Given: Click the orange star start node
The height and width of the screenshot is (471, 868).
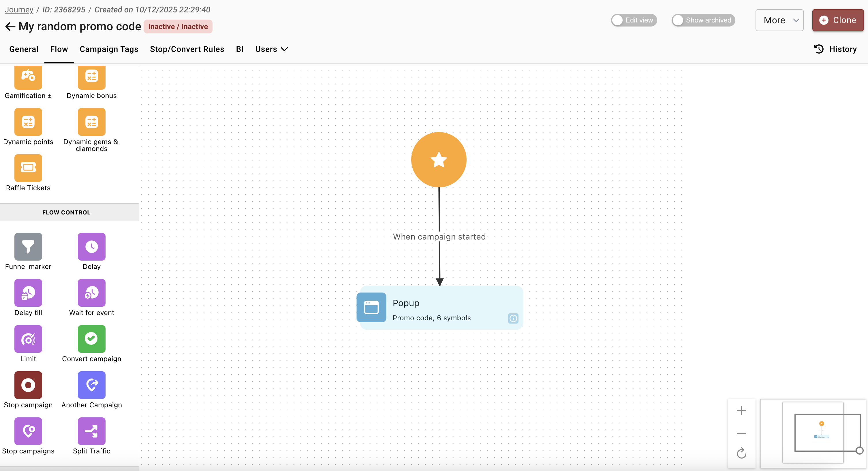Looking at the screenshot, I should (439, 160).
